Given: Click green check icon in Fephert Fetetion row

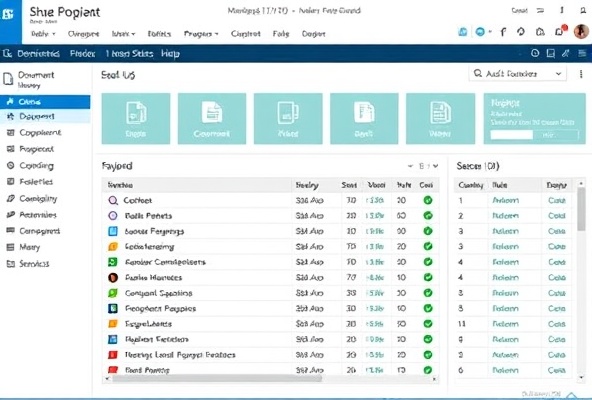Looking at the screenshot, I should (428, 339).
